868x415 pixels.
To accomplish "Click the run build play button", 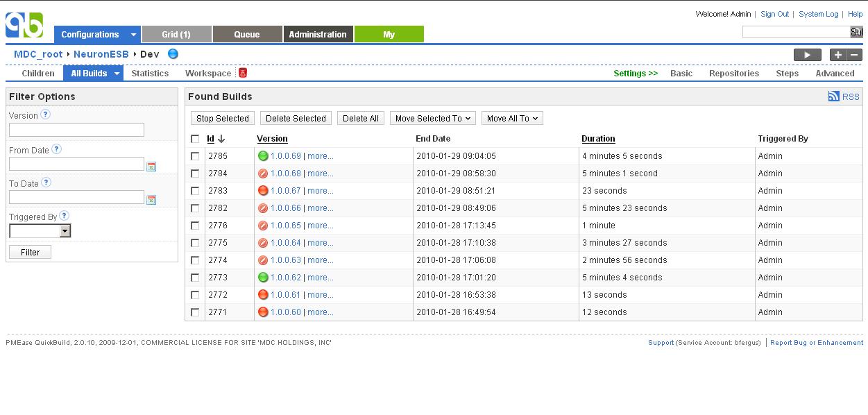I will point(807,55).
